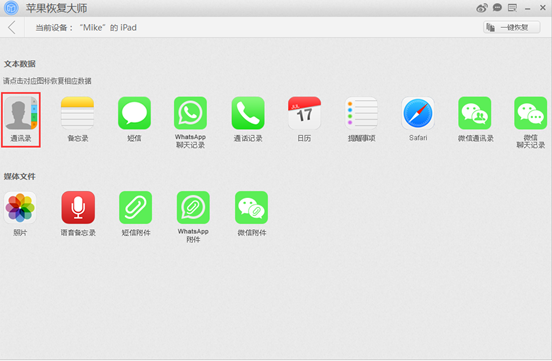Click the 当前设备 "Mike" 的 iPad label

[86, 27]
